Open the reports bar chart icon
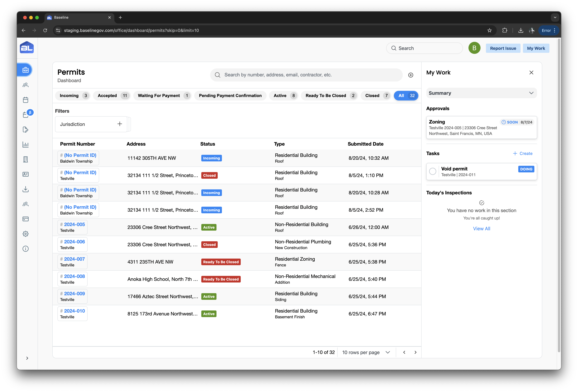This screenshot has width=578, height=392. tap(26, 145)
